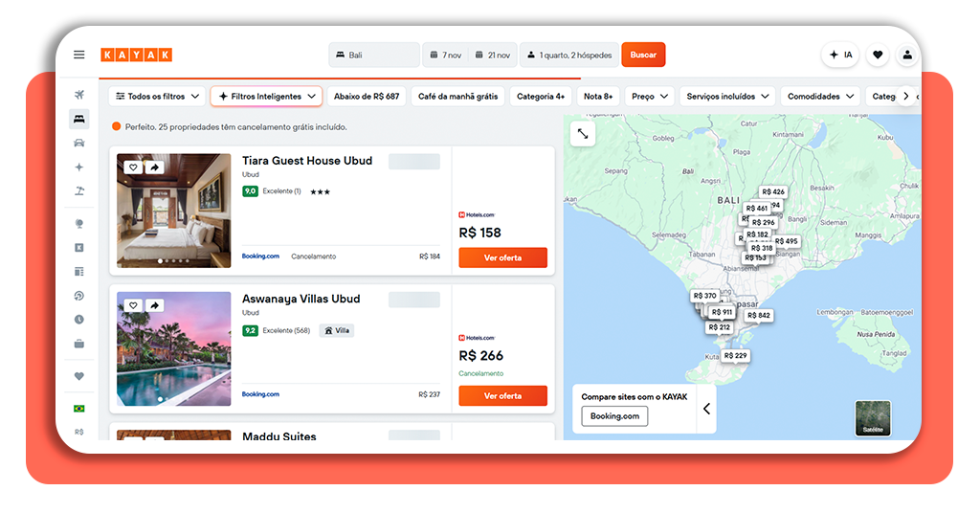Share Tiara Guest House Ubud listing

pos(154,167)
